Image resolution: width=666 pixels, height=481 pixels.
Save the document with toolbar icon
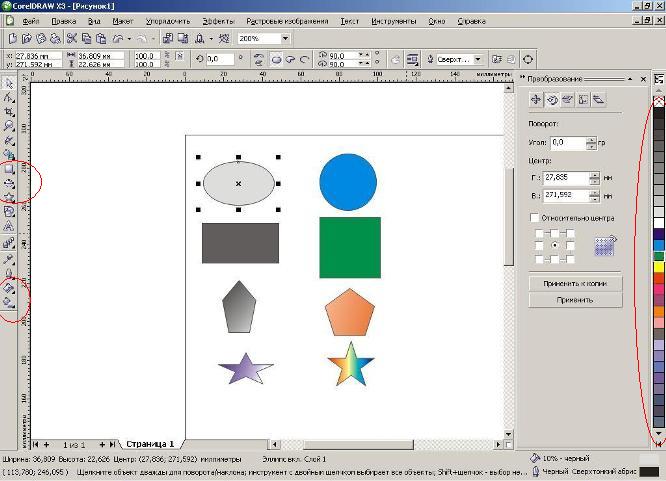click(x=41, y=38)
